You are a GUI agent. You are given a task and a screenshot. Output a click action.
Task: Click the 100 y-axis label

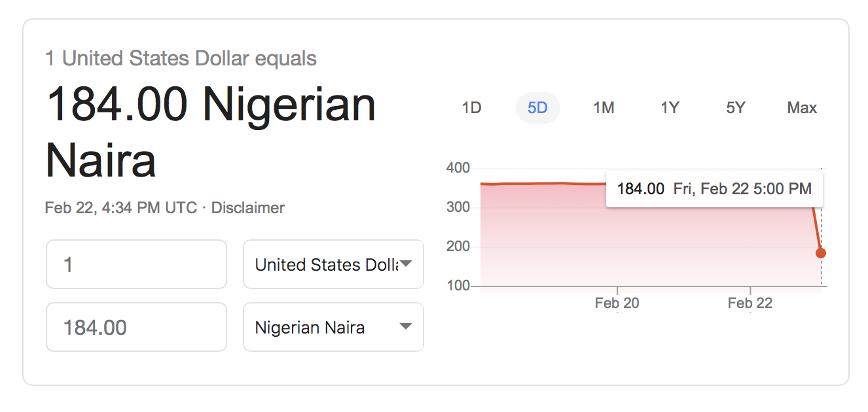458,286
